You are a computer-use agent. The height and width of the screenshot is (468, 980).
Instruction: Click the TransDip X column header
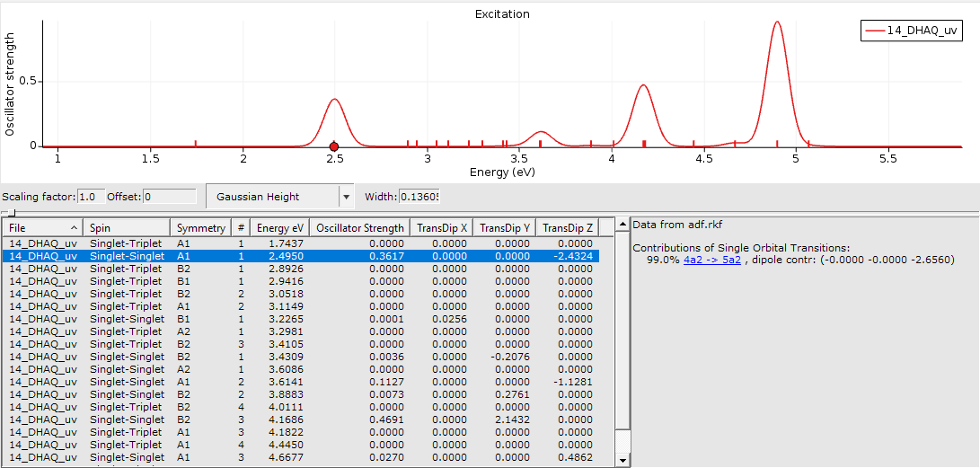442,227
